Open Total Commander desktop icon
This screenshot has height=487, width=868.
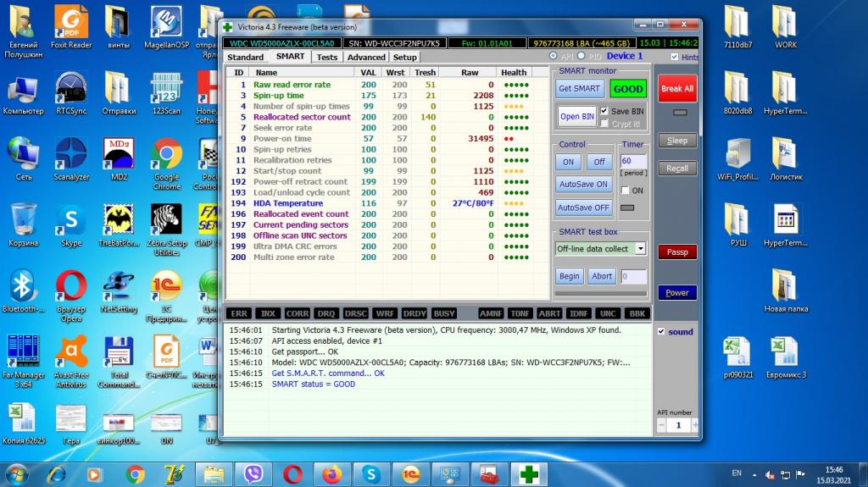pos(119,361)
